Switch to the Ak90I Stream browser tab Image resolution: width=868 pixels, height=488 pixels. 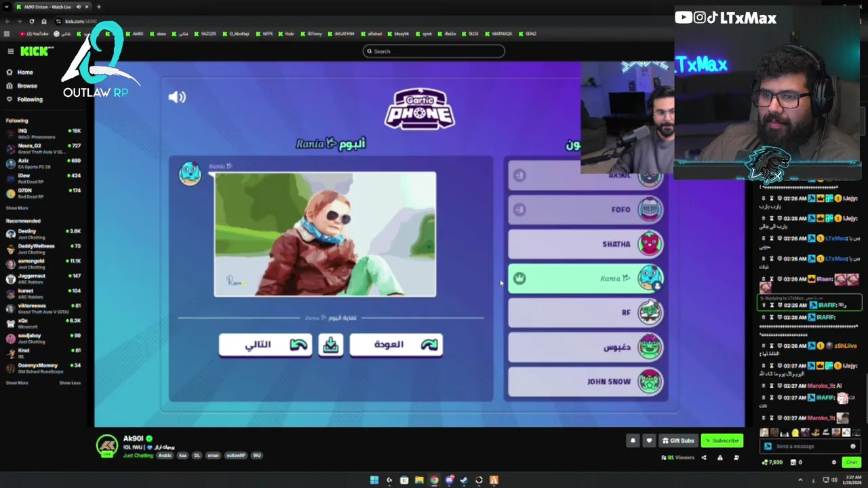coord(52,7)
